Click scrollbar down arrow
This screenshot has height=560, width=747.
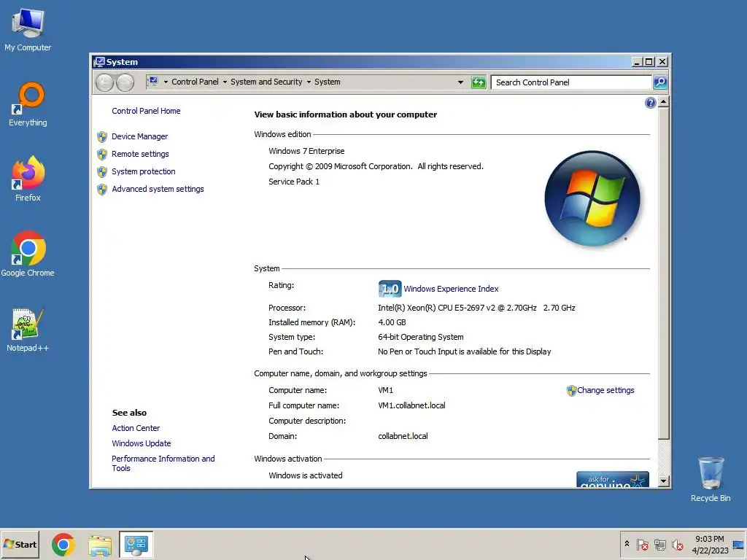(x=663, y=481)
